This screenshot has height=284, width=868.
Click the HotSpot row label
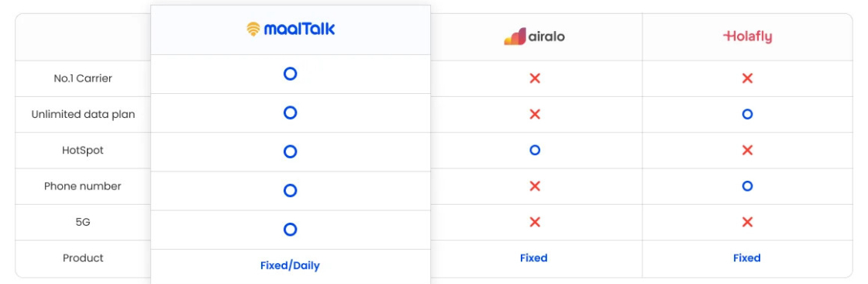[82, 151]
